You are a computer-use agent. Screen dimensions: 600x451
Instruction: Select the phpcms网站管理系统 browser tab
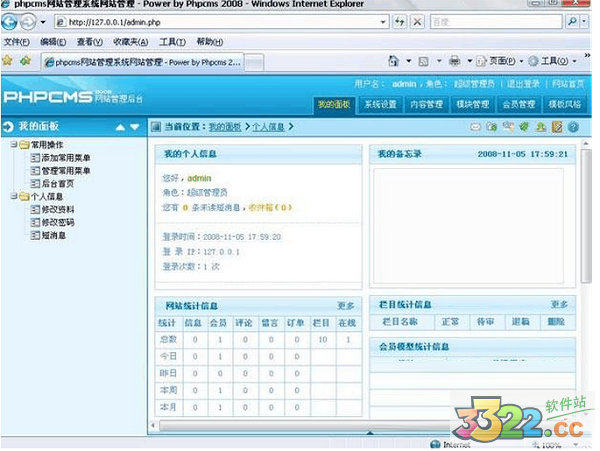tap(142, 62)
